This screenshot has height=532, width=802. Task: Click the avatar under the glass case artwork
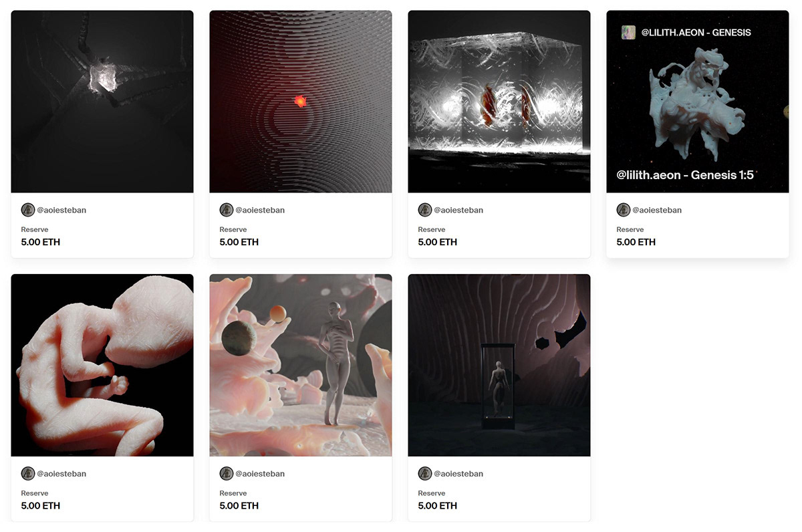[x=425, y=474]
